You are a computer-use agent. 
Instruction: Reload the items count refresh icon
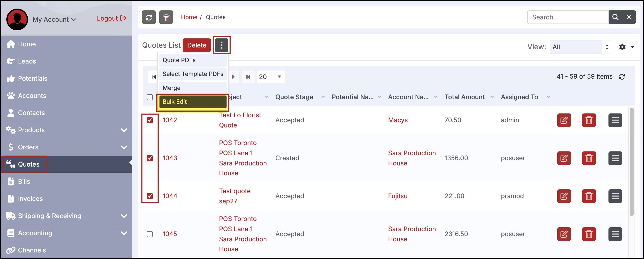tap(622, 77)
